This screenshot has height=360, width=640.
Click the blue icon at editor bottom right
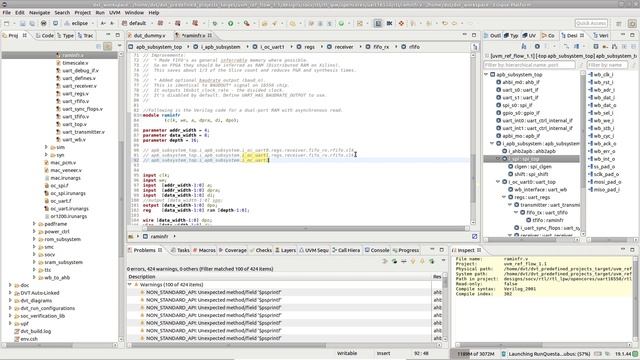(x=474, y=236)
